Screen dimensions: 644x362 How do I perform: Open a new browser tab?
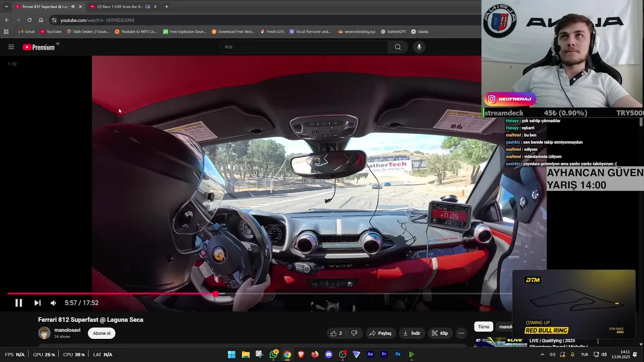pos(167,7)
